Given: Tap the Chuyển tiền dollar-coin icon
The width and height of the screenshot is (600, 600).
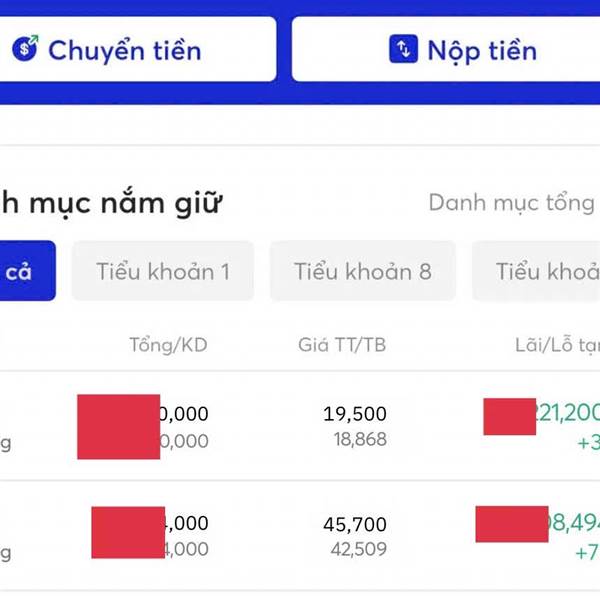Looking at the screenshot, I should (x=25, y=49).
